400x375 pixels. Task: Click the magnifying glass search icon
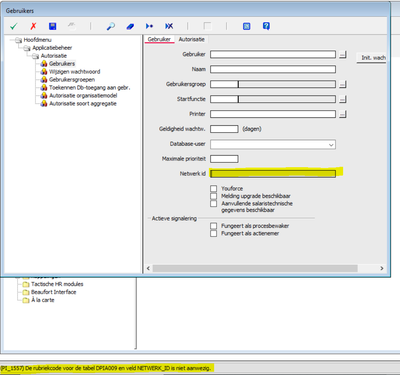click(x=111, y=26)
